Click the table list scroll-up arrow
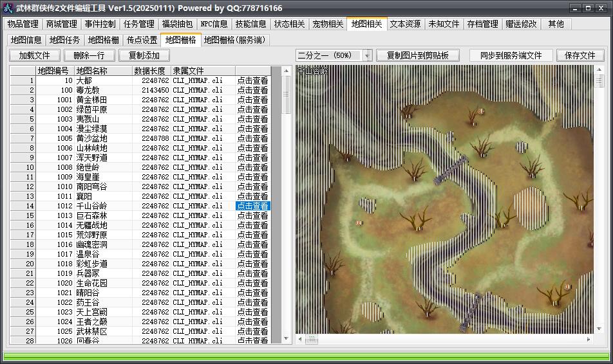The image size is (613, 364). coord(286,71)
